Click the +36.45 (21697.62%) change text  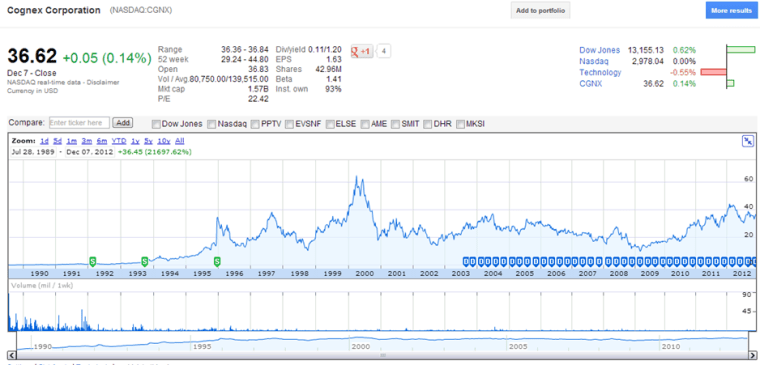click(x=155, y=152)
